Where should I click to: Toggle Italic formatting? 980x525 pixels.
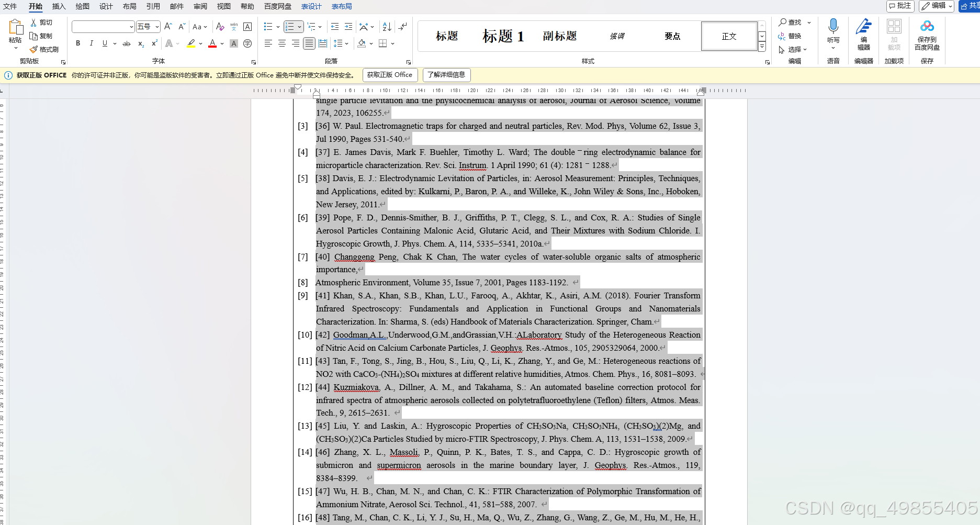click(x=92, y=43)
